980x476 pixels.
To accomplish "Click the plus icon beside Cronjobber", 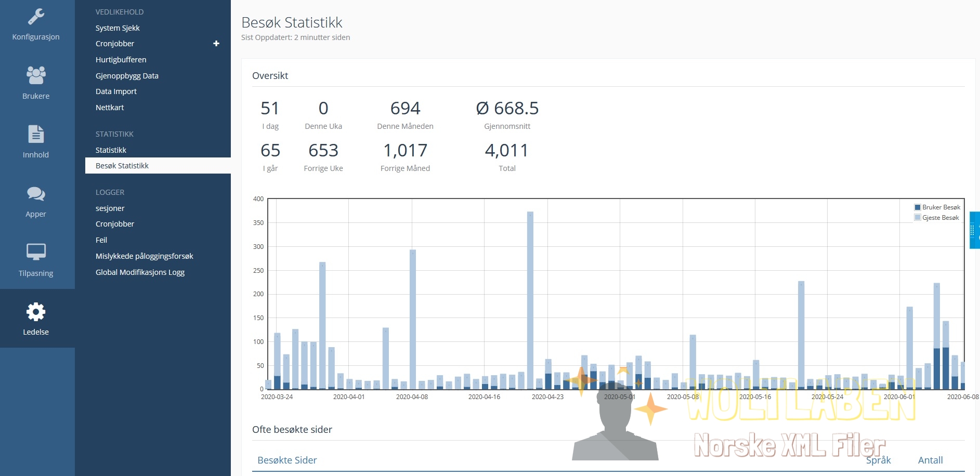I will 216,44.
